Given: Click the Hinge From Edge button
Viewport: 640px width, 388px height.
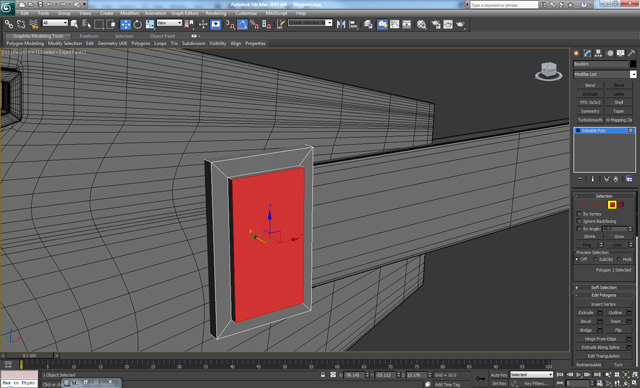Looking at the screenshot, I should click(x=600, y=339).
